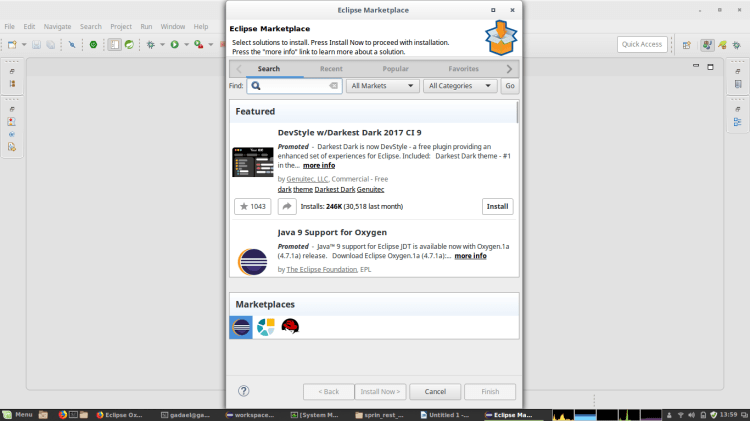
Task: Click the Save toolbar icon
Action: coord(36,44)
